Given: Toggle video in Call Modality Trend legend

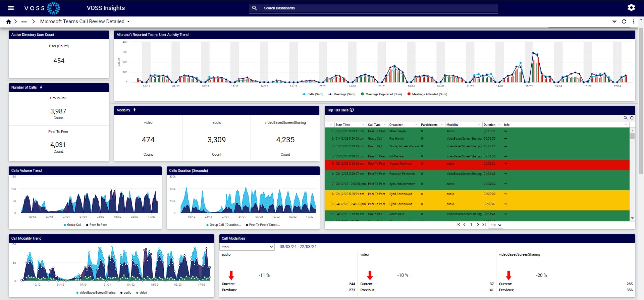Looking at the screenshot, I should tap(142, 293).
